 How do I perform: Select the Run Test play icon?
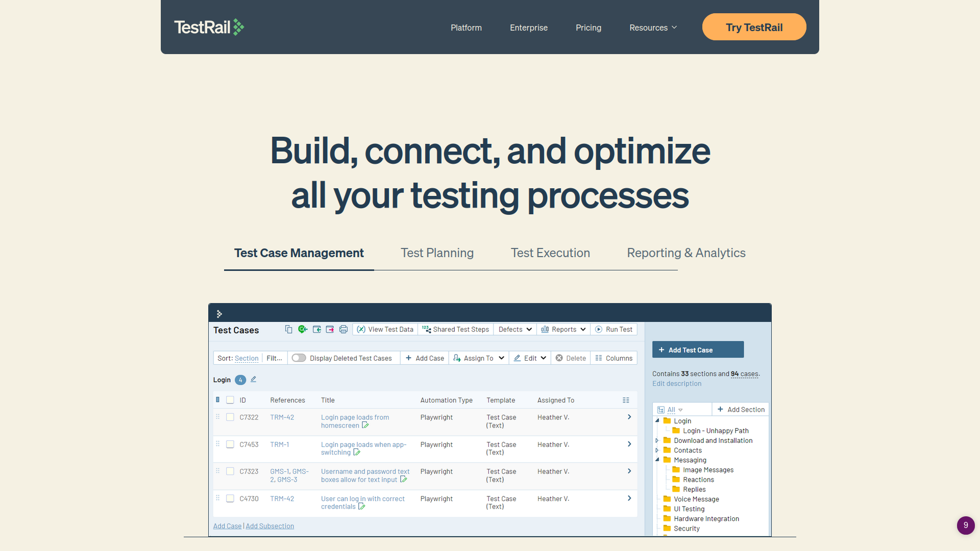[598, 329]
